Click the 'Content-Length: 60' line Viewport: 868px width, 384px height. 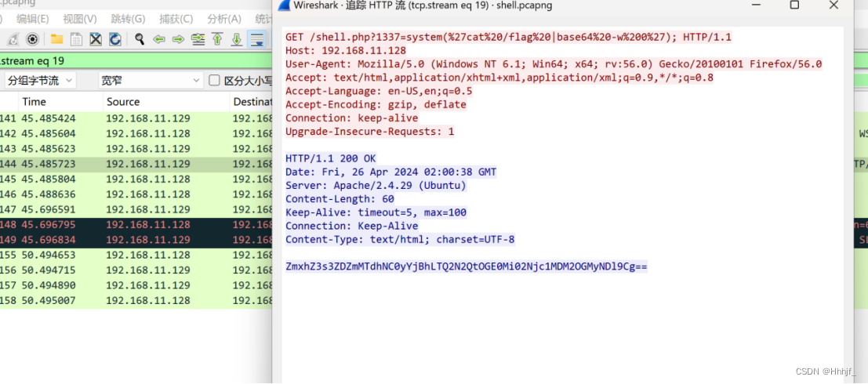click(x=340, y=199)
